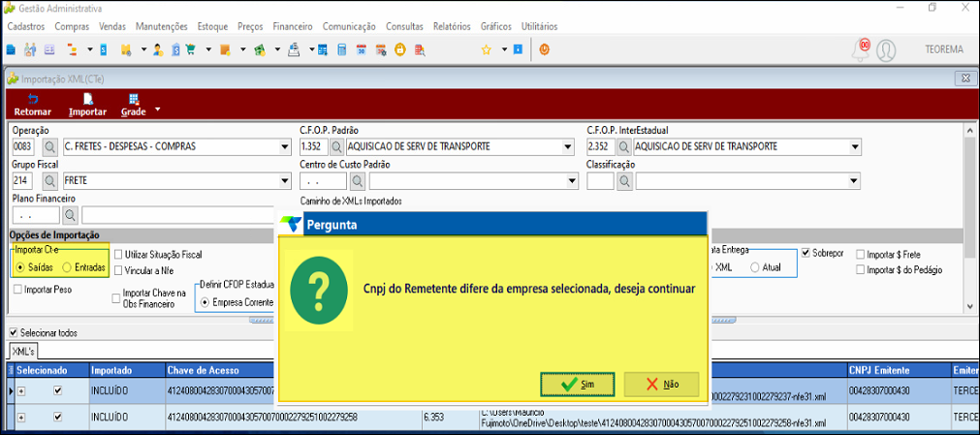Click the blue info square toolbar icon
Viewport: 980px width, 435px height.
[518, 49]
